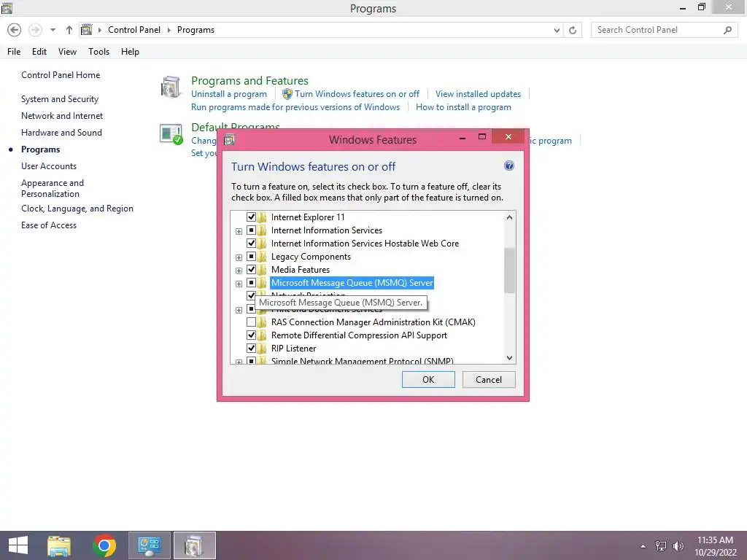Click Uninstall a program link
The height and width of the screenshot is (560, 747).
(x=229, y=94)
